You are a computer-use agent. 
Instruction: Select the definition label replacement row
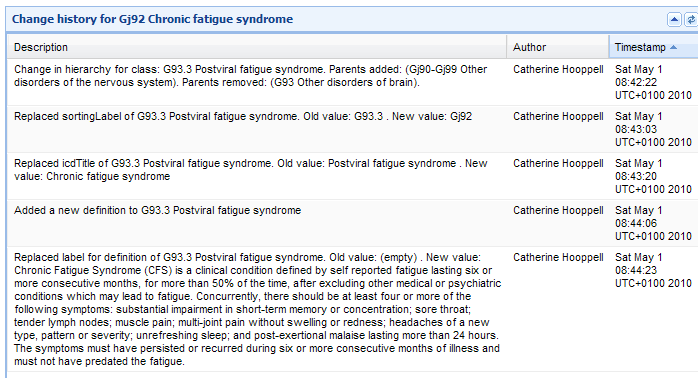tap(352, 309)
